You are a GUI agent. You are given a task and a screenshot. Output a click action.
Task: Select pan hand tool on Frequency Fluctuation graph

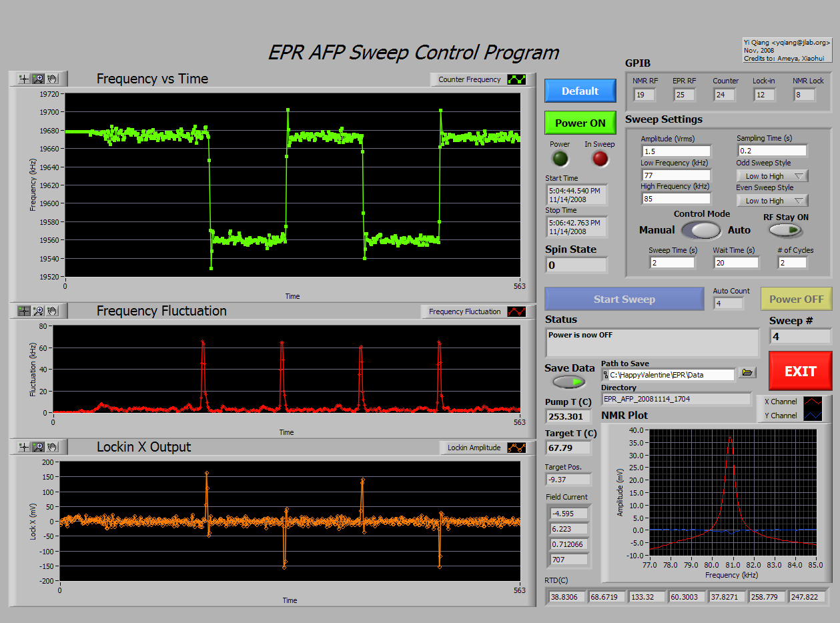click(52, 311)
